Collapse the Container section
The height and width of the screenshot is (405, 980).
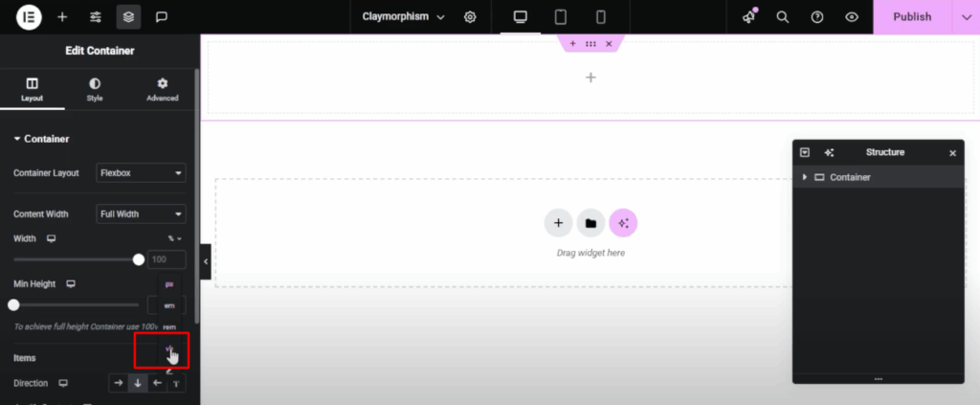[x=41, y=139]
